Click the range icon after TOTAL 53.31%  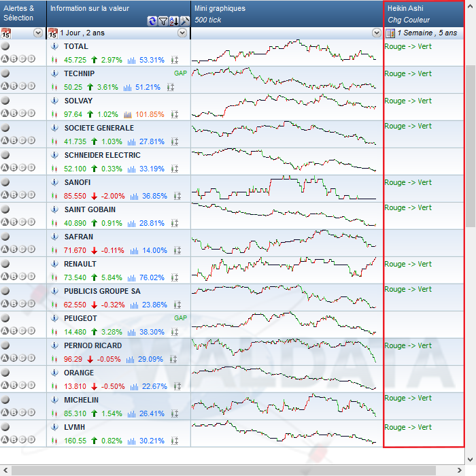pos(175,60)
